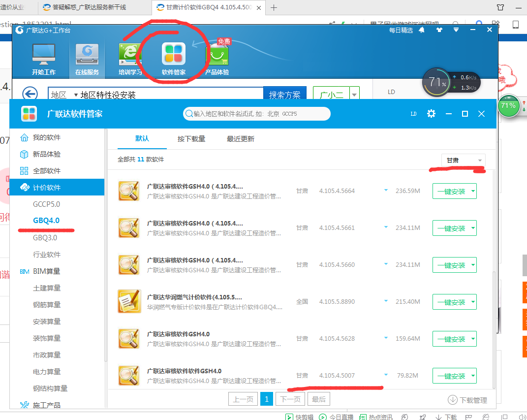Select GCCP5.0 under 计价软件

point(46,204)
